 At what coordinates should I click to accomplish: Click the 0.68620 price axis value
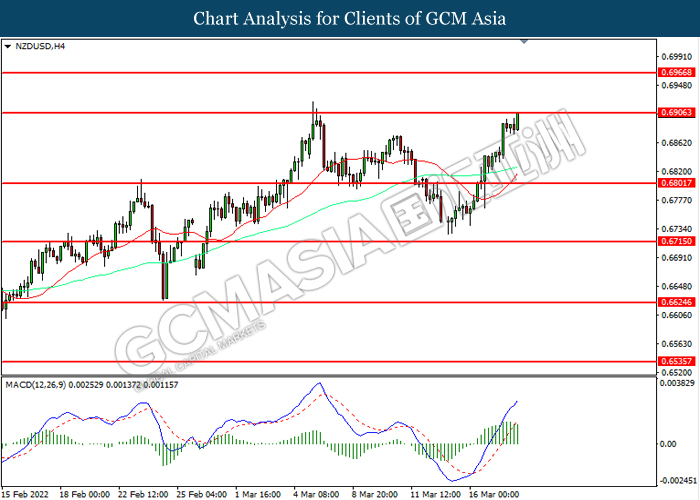tap(677, 143)
